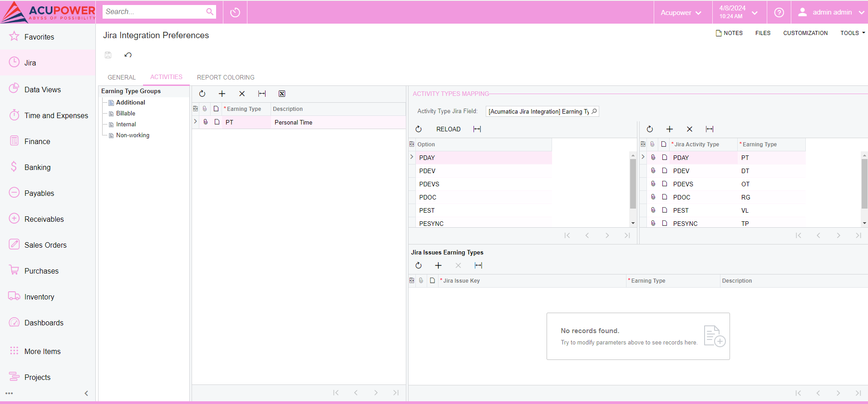The image size is (868, 404).
Task: Open Time and Expenses workspace
Action: coord(48,115)
